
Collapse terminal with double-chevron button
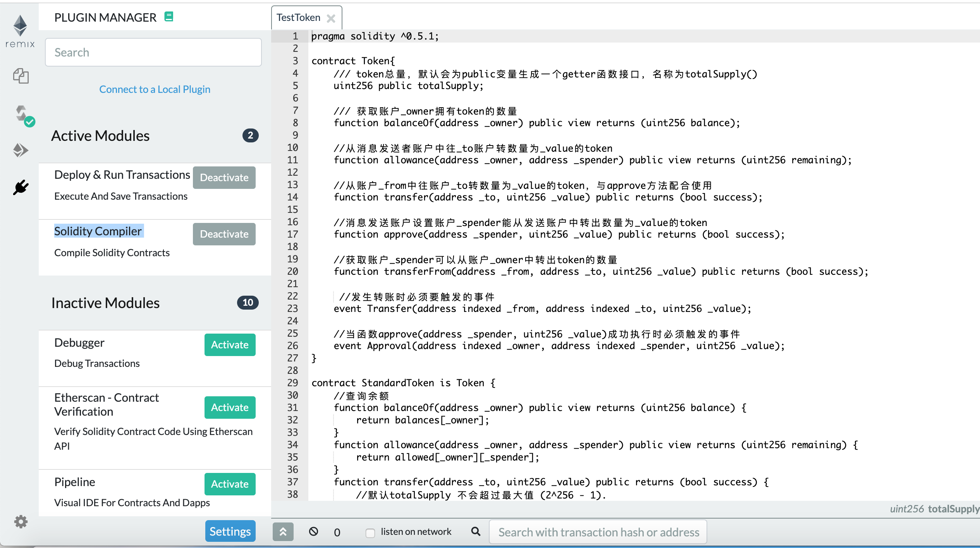[283, 532]
